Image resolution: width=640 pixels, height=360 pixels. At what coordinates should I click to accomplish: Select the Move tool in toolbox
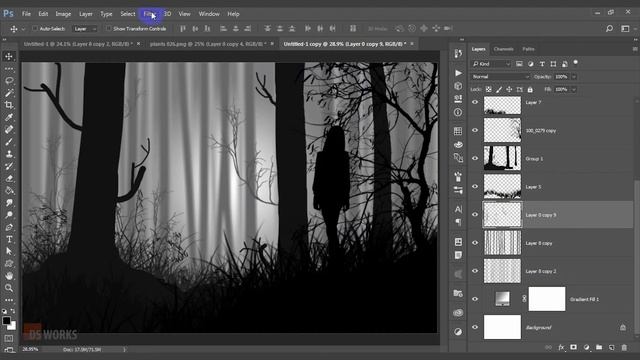click(x=9, y=56)
